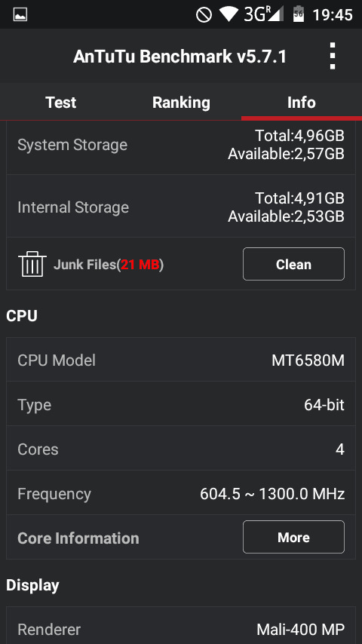Switch to the Test tab

click(60, 103)
